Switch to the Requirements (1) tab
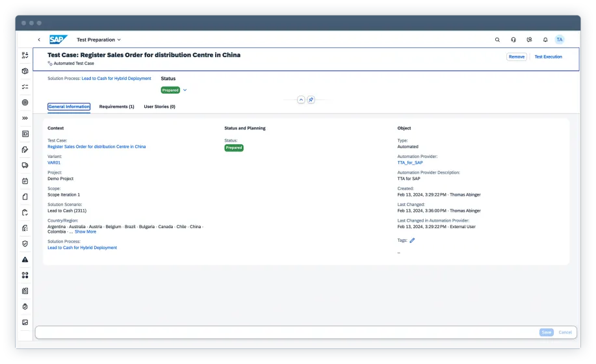This screenshot has width=596, height=364. coord(116,107)
